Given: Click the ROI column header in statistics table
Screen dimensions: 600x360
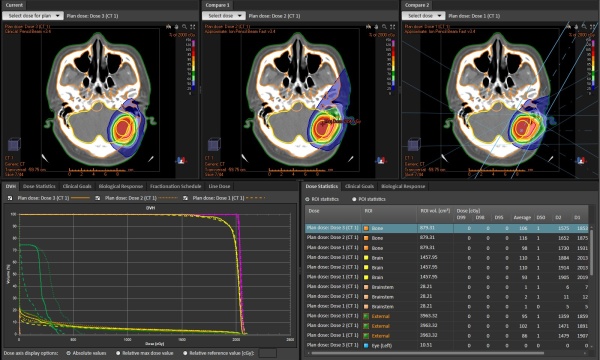Looking at the screenshot, I should pyautogui.click(x=390, y=214).
